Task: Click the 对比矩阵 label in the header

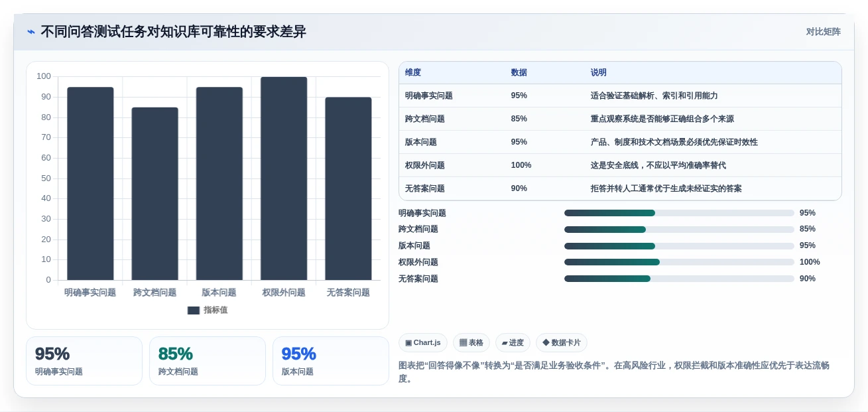Action: 823,32
